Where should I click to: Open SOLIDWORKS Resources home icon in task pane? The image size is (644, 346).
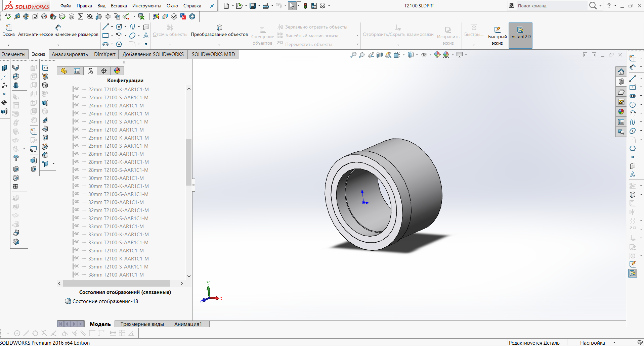(621, 71)
